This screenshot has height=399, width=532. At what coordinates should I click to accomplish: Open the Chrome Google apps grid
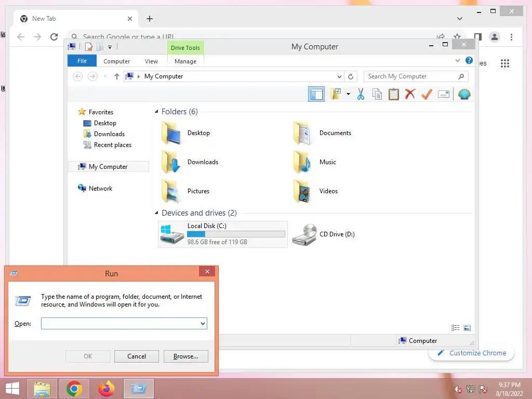click(x=504, y=63)
